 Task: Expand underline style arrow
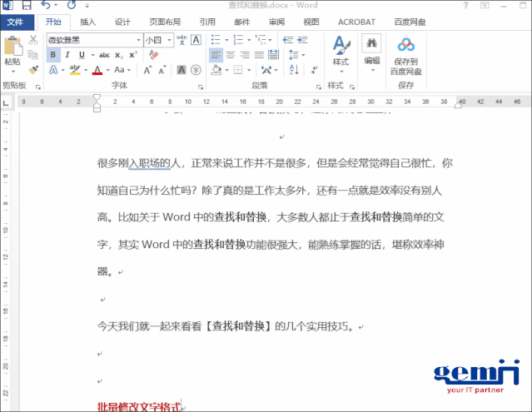92,55
